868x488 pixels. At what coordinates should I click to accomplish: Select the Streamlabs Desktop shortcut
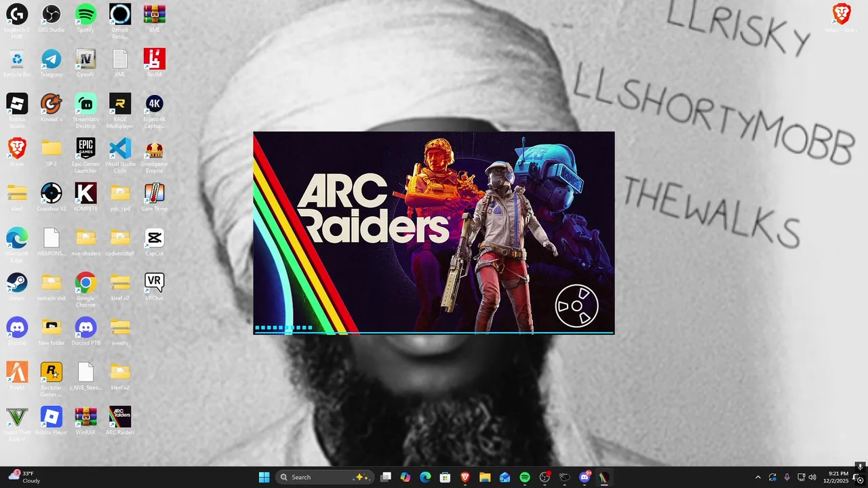coord(85,110)
